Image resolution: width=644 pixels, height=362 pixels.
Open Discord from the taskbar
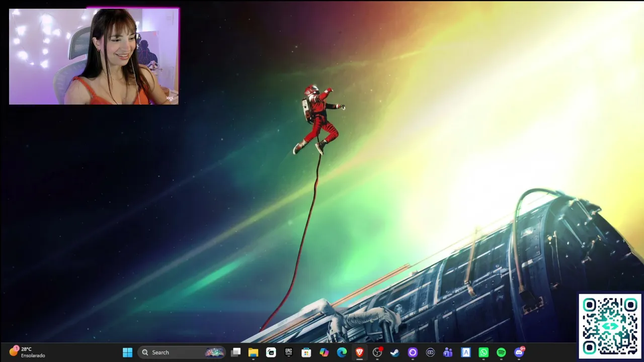click(x=519, y=352)
